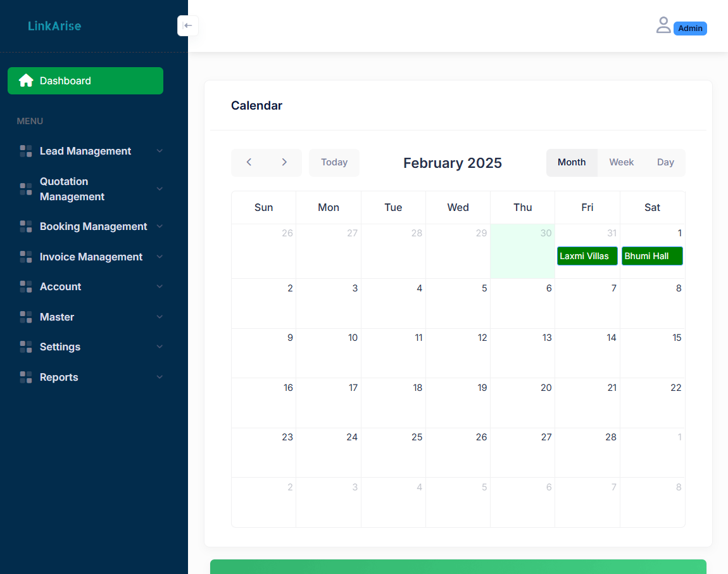The width and height of the screenshot is (728, 574).
Task: Expand the Settings menu chevron
Action: 160,347
